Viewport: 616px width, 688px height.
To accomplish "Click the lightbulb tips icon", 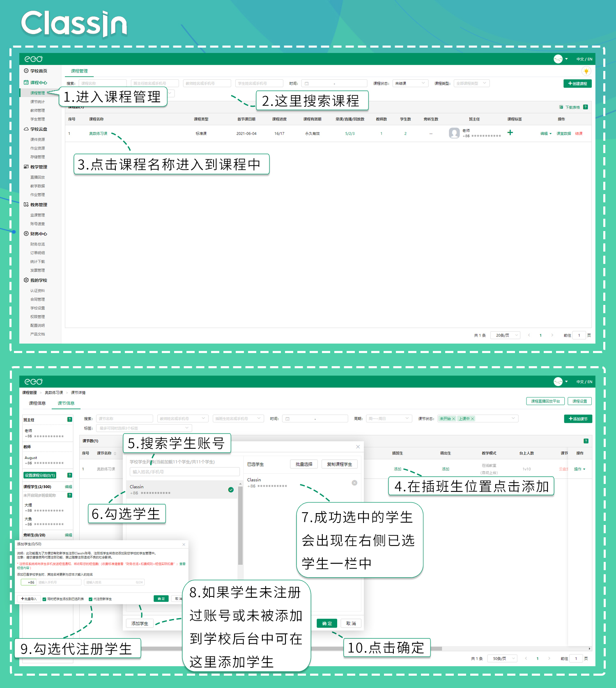I will (x=586, y=71).
